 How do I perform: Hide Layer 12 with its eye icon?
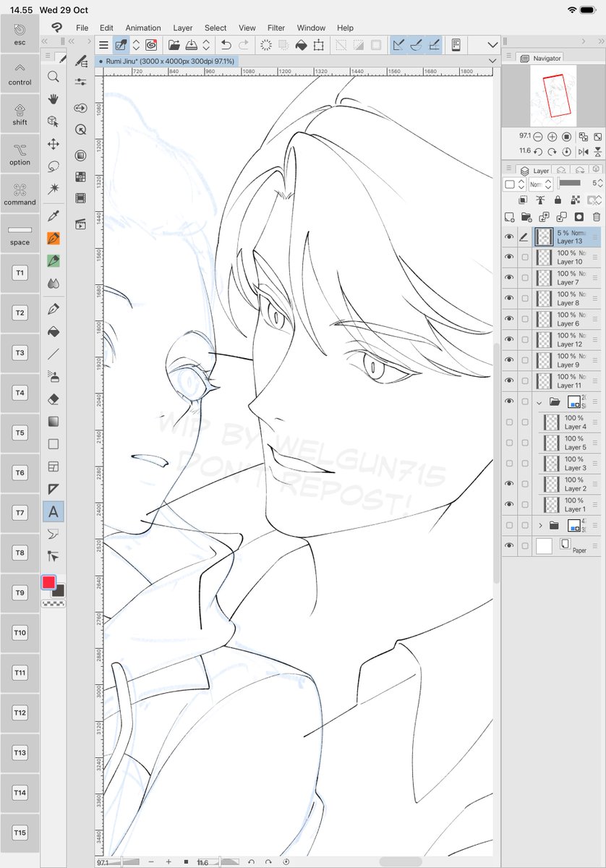click(509, 339)
